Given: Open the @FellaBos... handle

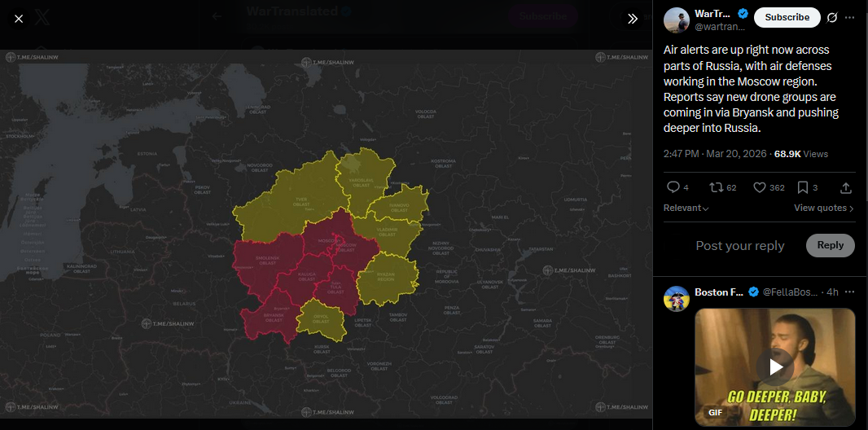Looking at the screenshot, I should 791,292.
